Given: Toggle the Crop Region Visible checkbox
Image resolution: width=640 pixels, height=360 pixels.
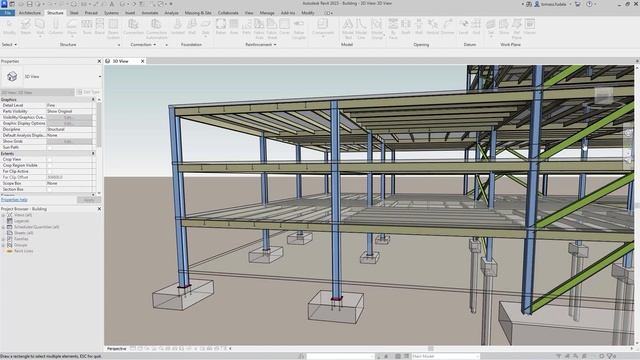Looking at the screenshot, I should [x=49, y=165].
